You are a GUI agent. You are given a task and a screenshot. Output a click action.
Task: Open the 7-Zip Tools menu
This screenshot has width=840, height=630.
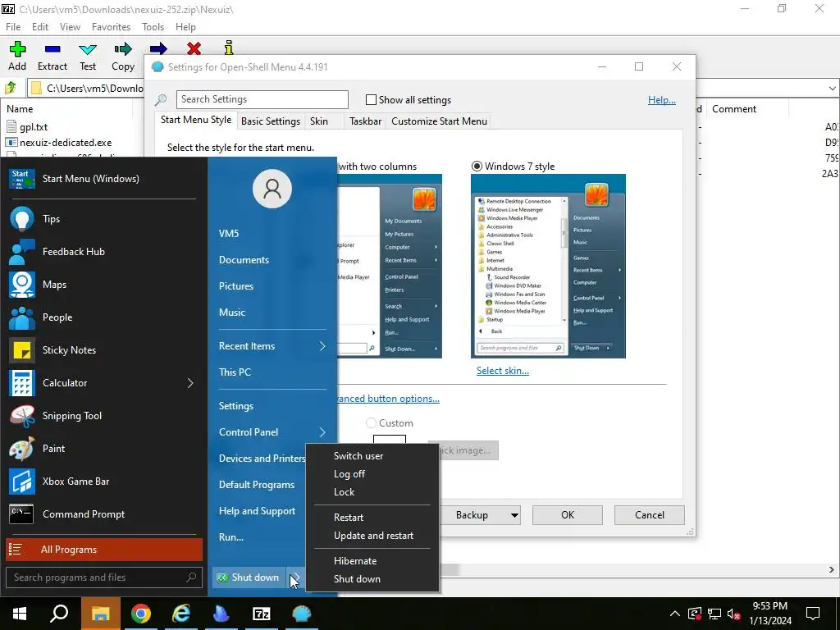tap(153, 27)
